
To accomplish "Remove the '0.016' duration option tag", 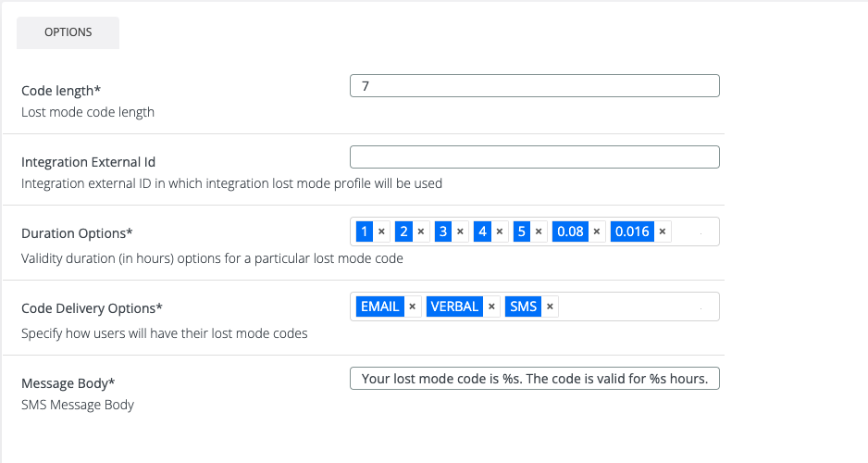I will click(x=663, y=231).
